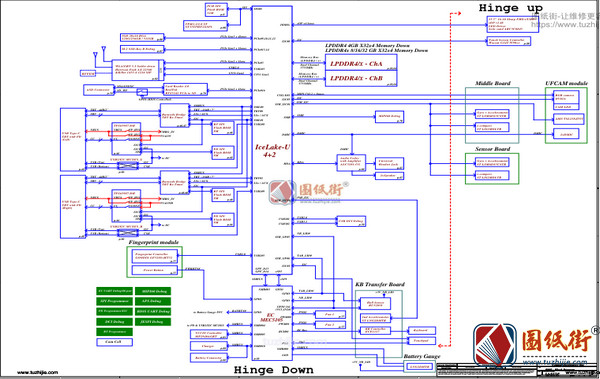Viewport: 600px width, 379px height.
Task: Click the Power Button block
Action: [154, 270]
